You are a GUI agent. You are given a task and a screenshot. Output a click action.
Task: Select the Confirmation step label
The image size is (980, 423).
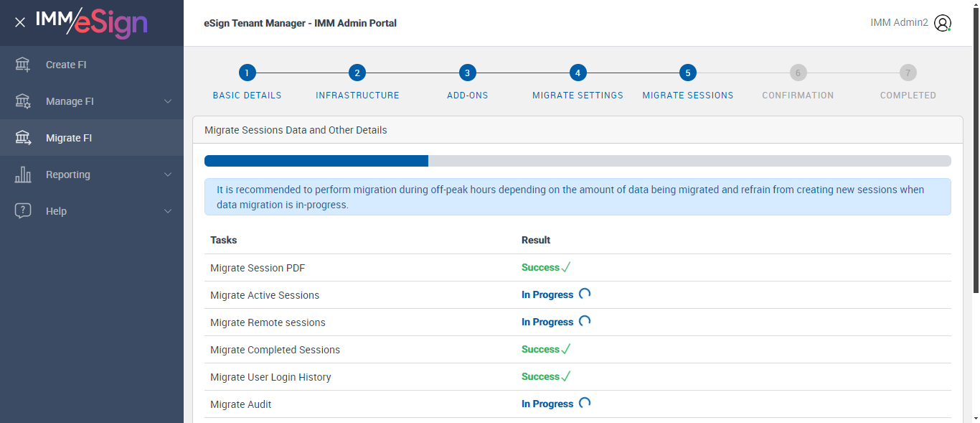(x=798, y=96)
